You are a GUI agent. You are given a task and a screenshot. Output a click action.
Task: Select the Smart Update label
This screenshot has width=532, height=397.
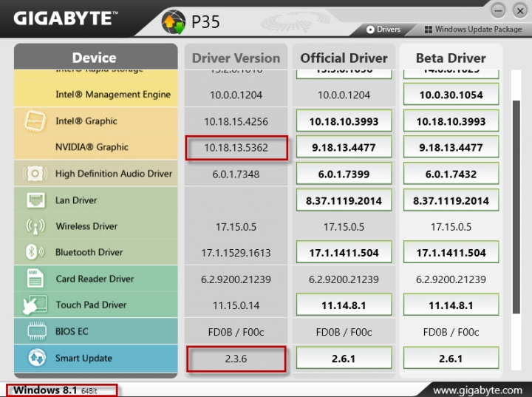point(83,358)
